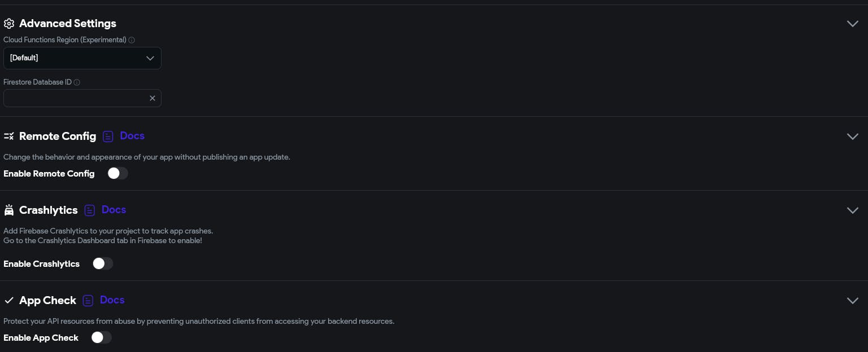Viewport: 868px width, 352px height.
Task: Collapse the Crashlytics section chevron
Action: [x=853, y=210]
